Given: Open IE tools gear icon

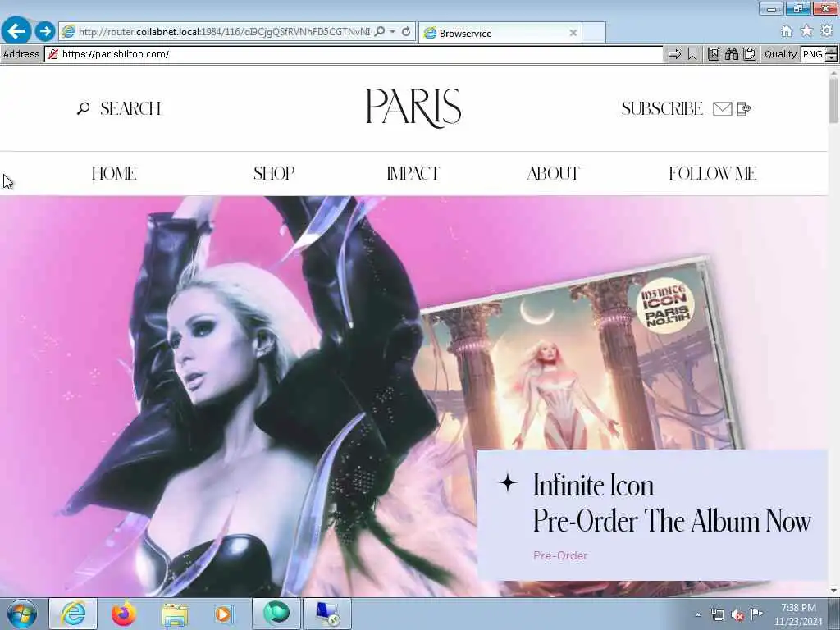Looking at the screenshot, I should pyautogui.click(x=827, y=31).
